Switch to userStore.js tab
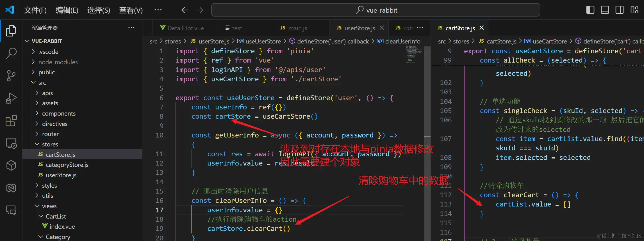This screenshot has height=241, width=644. click(x=358, y=28)
